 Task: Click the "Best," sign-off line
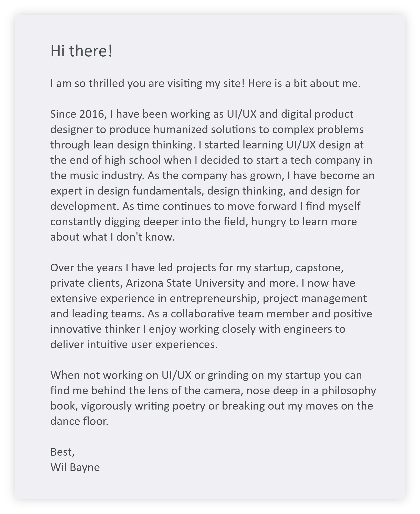(62, 452)
